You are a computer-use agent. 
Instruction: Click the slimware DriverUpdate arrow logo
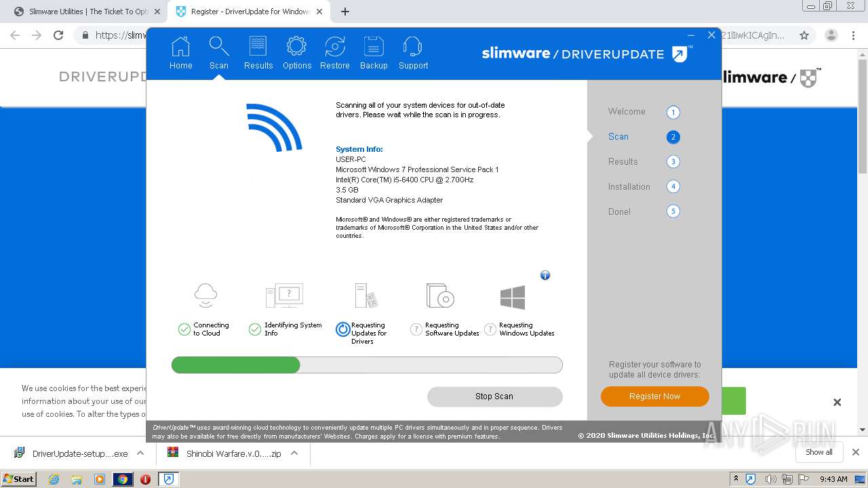(x=680, y=54)
